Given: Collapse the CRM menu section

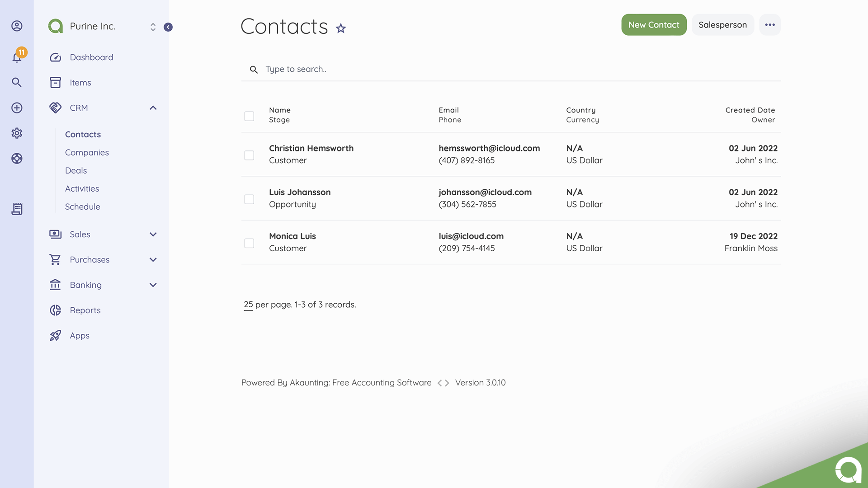Looking at the screenshot, I should point(153,108).
